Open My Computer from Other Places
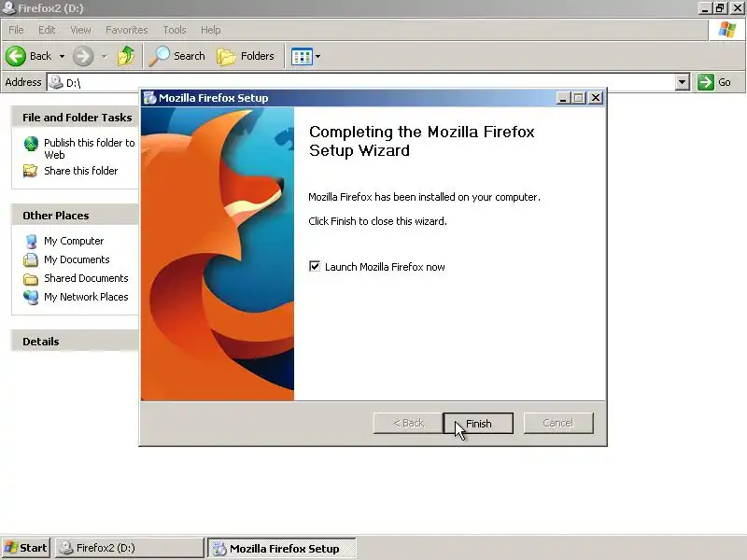 (x=74, y=241)
